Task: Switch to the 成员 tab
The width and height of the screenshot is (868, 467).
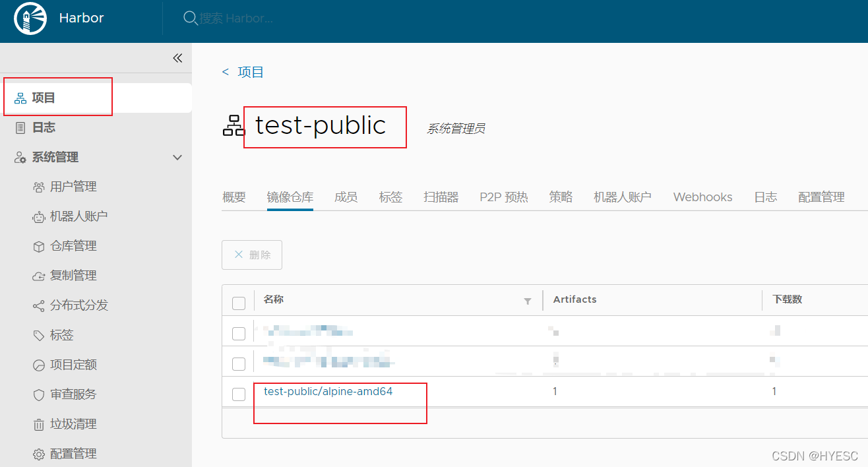Action: (x=346, y=197)
